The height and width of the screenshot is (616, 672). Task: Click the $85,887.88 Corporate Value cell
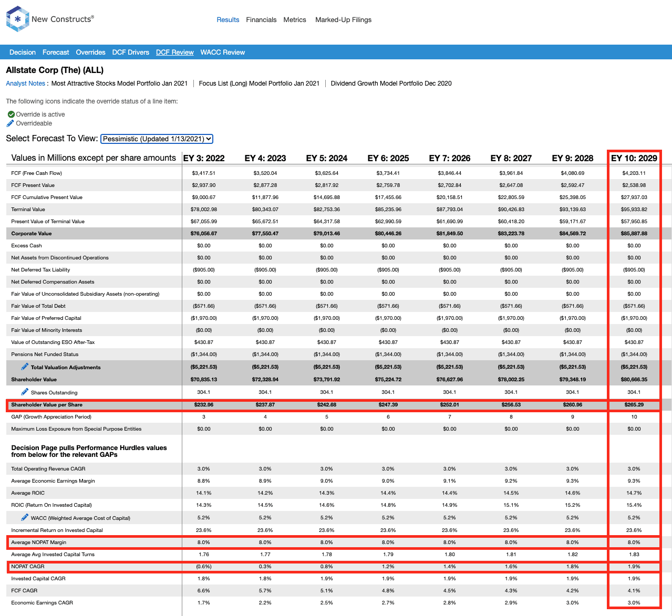point(634,234)
